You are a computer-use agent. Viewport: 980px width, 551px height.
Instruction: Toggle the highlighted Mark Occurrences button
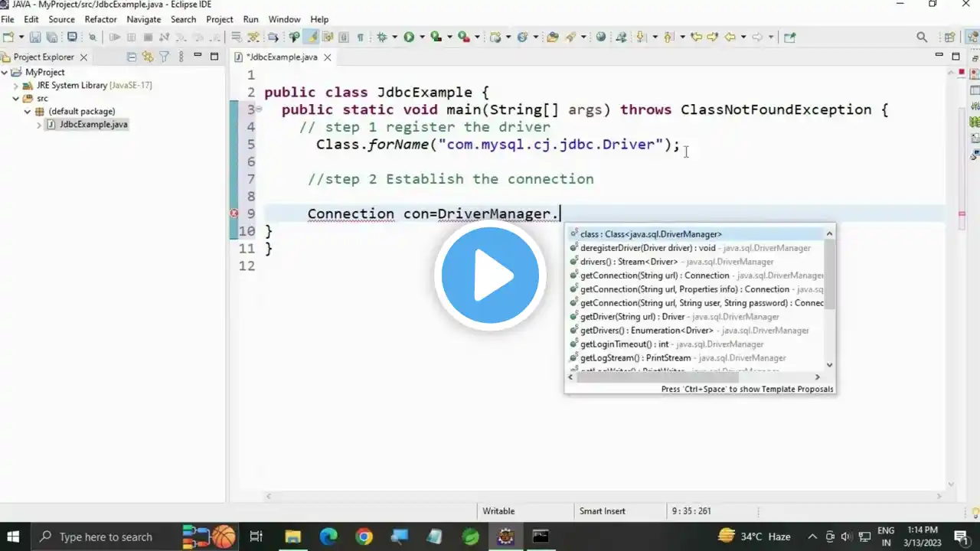pos(312,37)
